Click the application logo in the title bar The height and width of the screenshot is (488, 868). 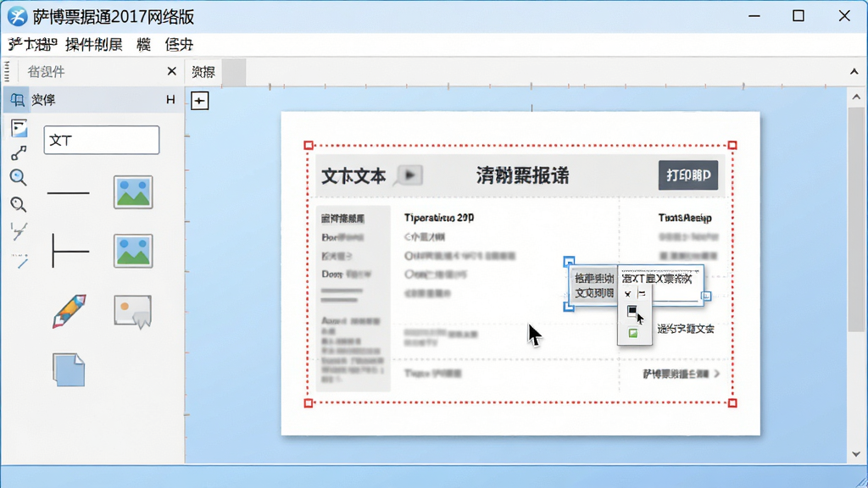(x=17, y=16)
